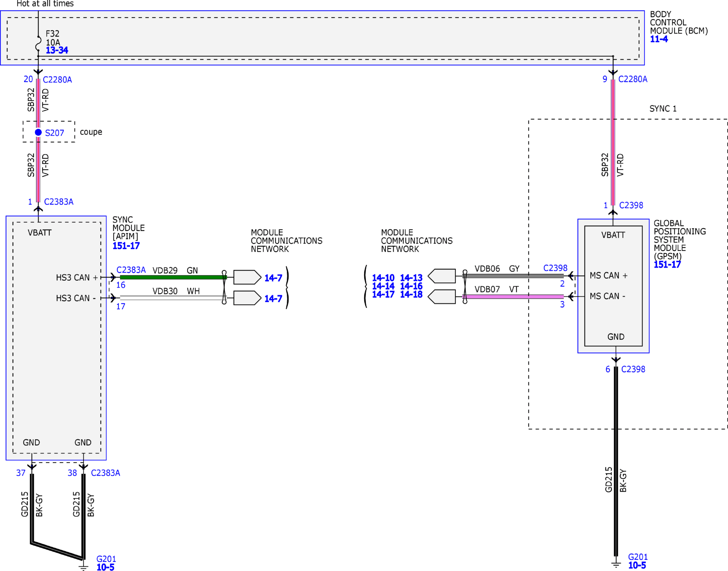The height and width of the screenshot is (571, 728).
Task: Click the 14-7 arrow for HS3 CAN -
Action: pyautogui.click(x=247, y=298)
